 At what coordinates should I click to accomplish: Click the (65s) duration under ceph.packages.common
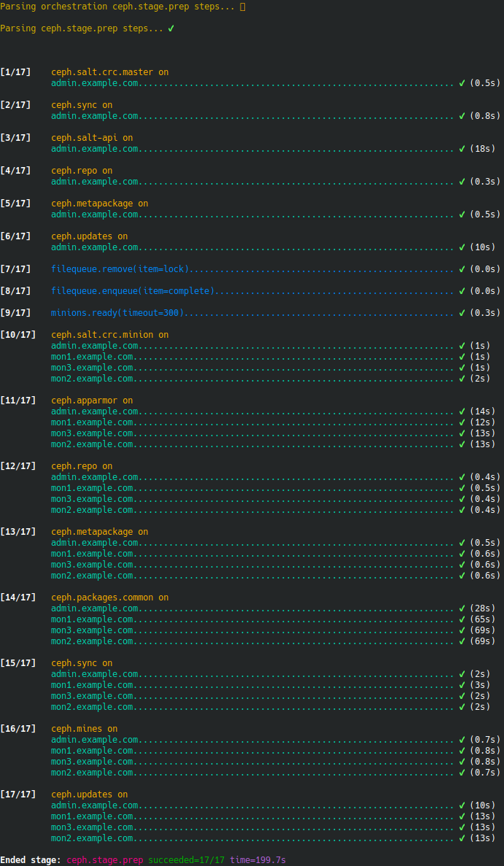tap(483, 619)
